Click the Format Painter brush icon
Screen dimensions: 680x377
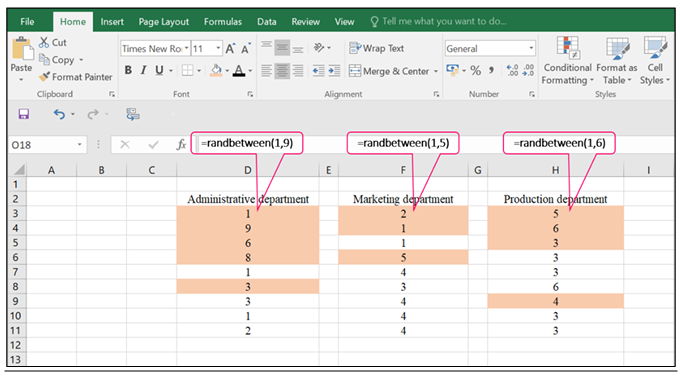click(44, 77)
